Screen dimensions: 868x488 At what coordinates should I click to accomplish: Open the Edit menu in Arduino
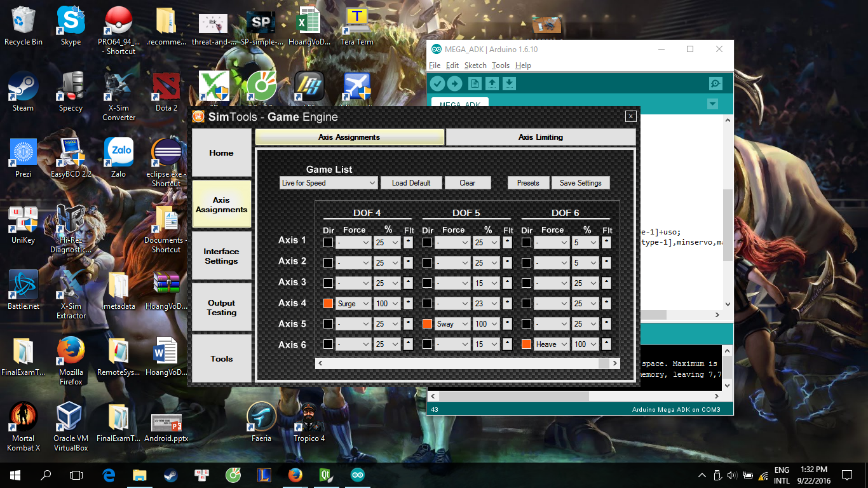click(x=452, y=65)
